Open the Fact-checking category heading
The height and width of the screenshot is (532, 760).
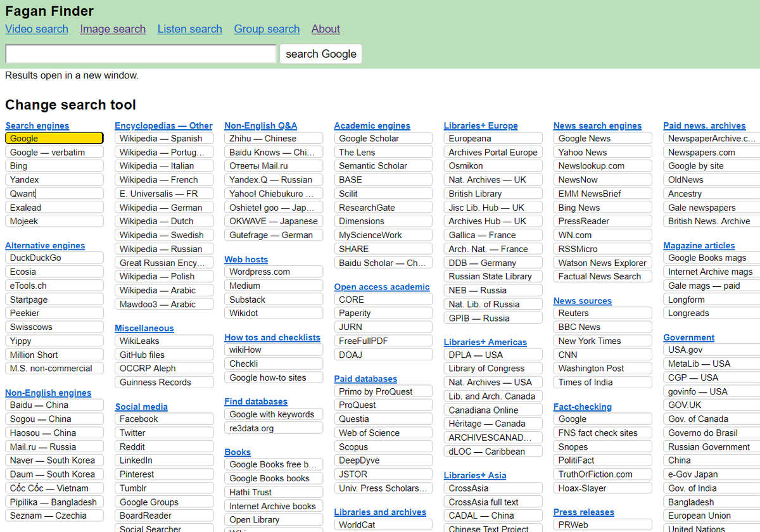coord(583,407)
